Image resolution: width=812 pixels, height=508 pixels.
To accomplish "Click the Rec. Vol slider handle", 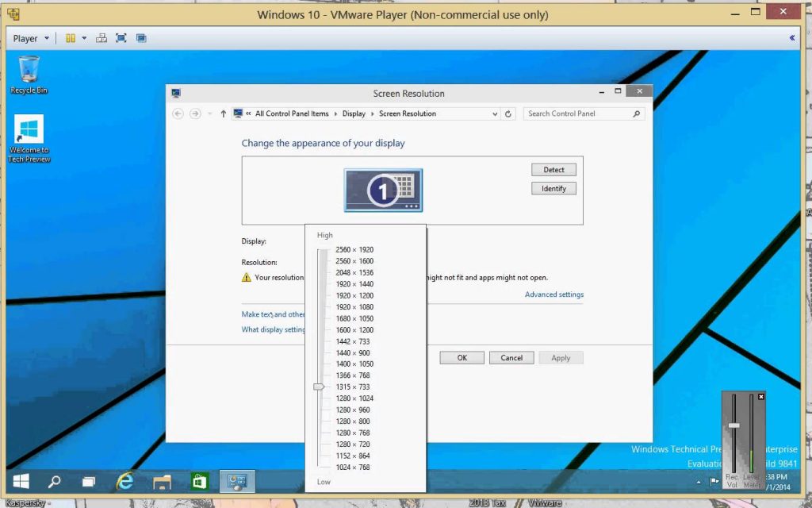I will 733,425.
